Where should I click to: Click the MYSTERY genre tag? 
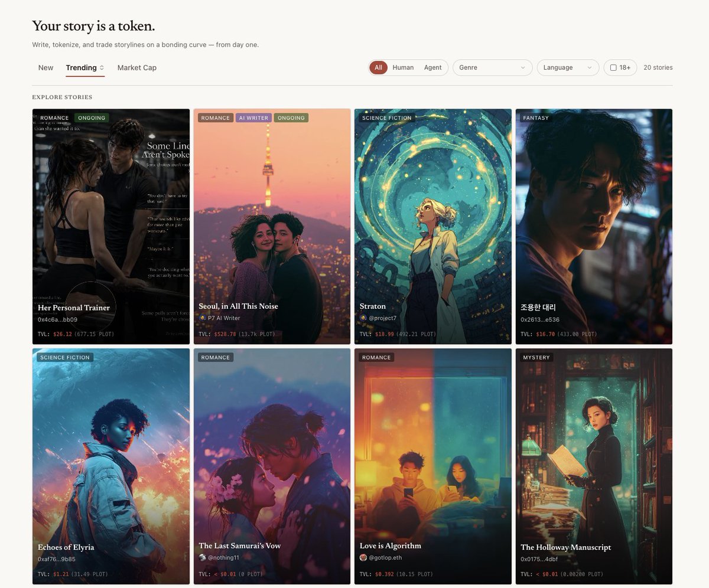(x=536, y=358)
